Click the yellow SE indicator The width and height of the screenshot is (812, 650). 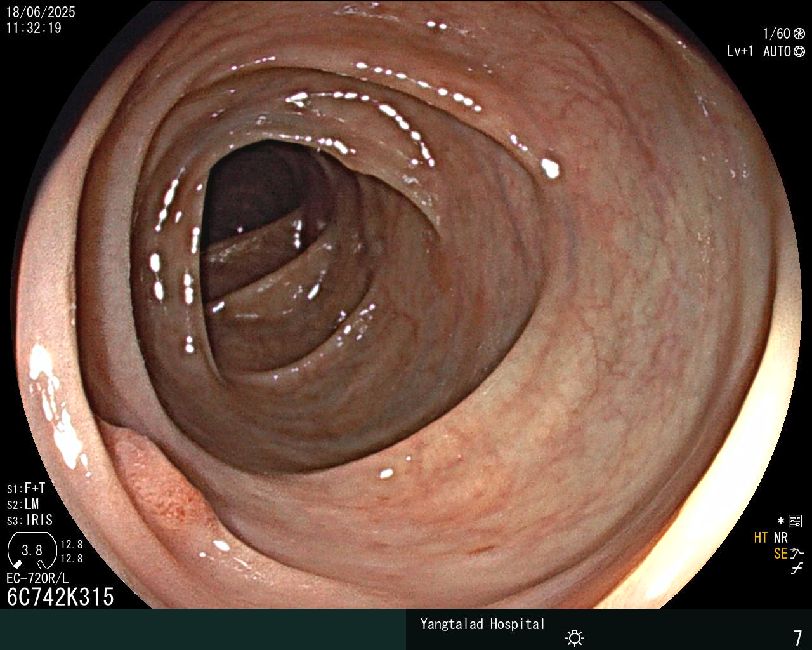coord(781,554)
